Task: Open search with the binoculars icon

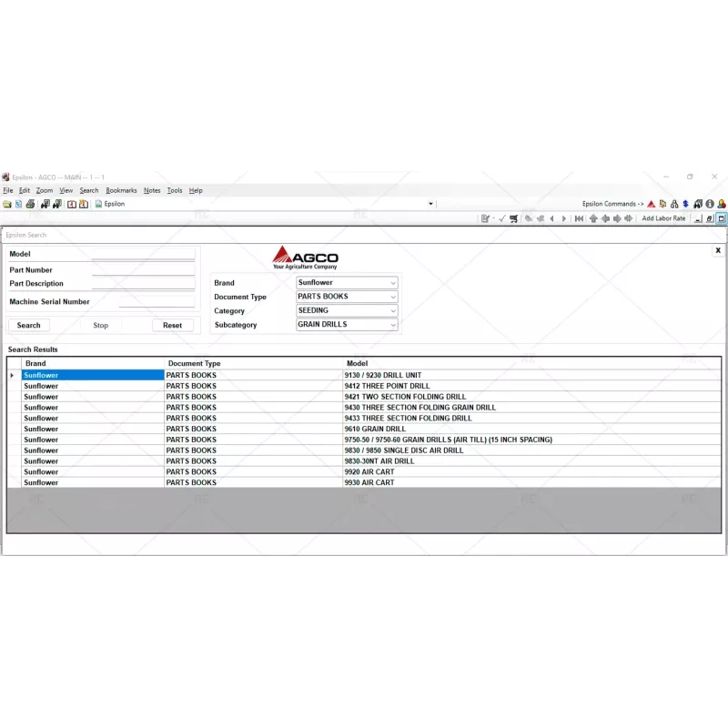Action: click(x=45, y=204)
